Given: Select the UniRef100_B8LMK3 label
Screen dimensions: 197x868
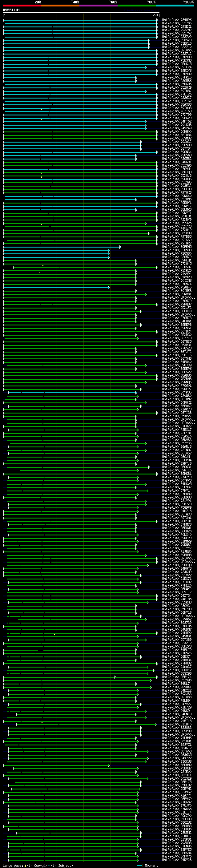Looking at the screenshot, I should [176, 210].
